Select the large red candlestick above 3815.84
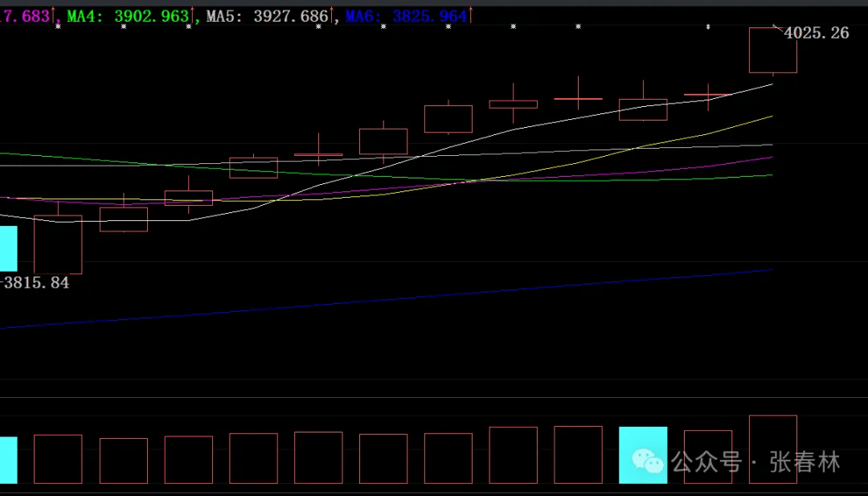Screen dimensions: 868x496 (x=58, y=244)
